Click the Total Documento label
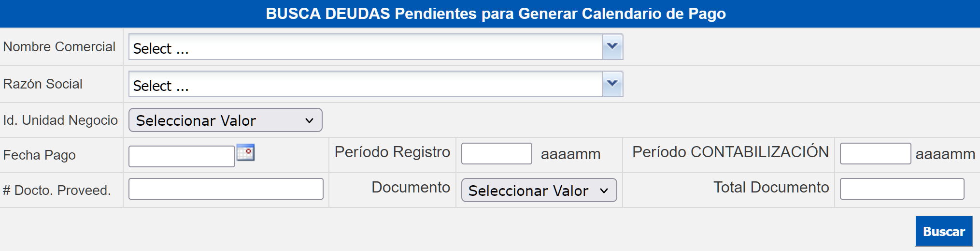This screenshot has height=251, width=980. click(x=771, y=187)
